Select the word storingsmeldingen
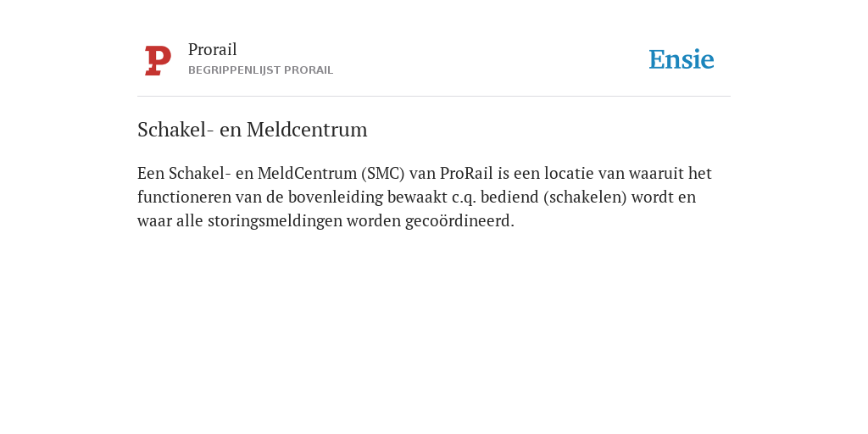The width and height of the screenshot is (868, 434). point(275,221)
